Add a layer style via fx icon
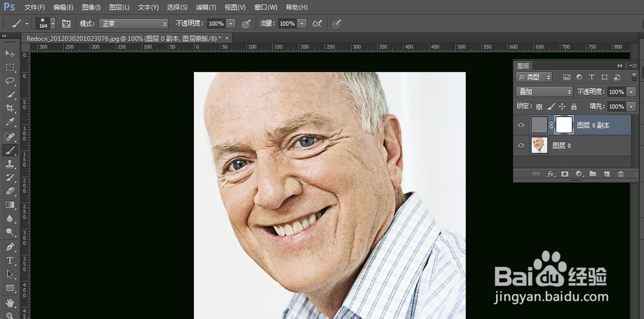Screen dimensions: 644x319 click(551, 174)
